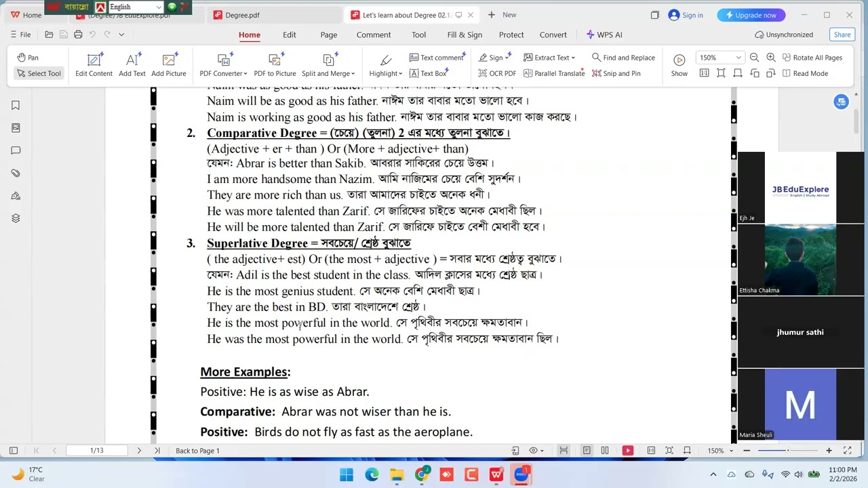This screenshot has height=488, width=868.
Task: Click the Open file folder icon
Action: (x=49, y=35)
